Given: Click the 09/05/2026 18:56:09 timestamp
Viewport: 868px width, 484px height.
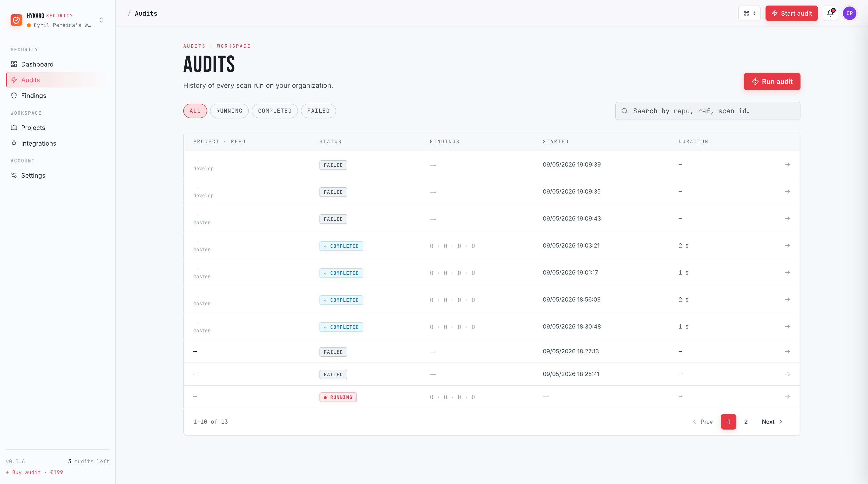Looking at the screenshot, I should click(572, 299).
